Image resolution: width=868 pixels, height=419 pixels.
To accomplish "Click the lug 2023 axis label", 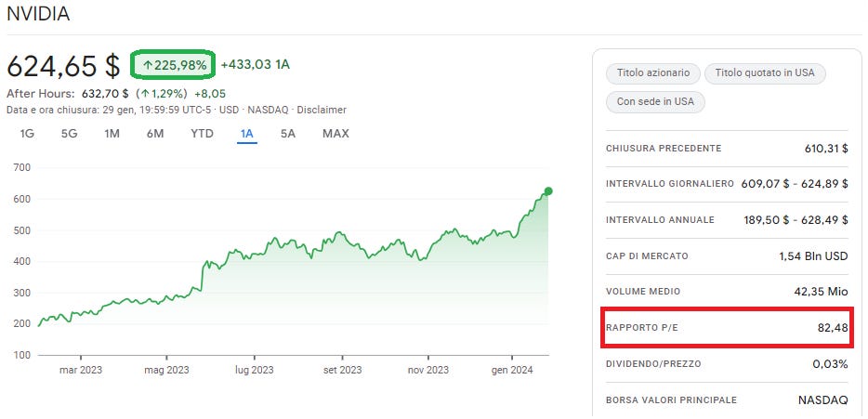I will pos(255,371).
